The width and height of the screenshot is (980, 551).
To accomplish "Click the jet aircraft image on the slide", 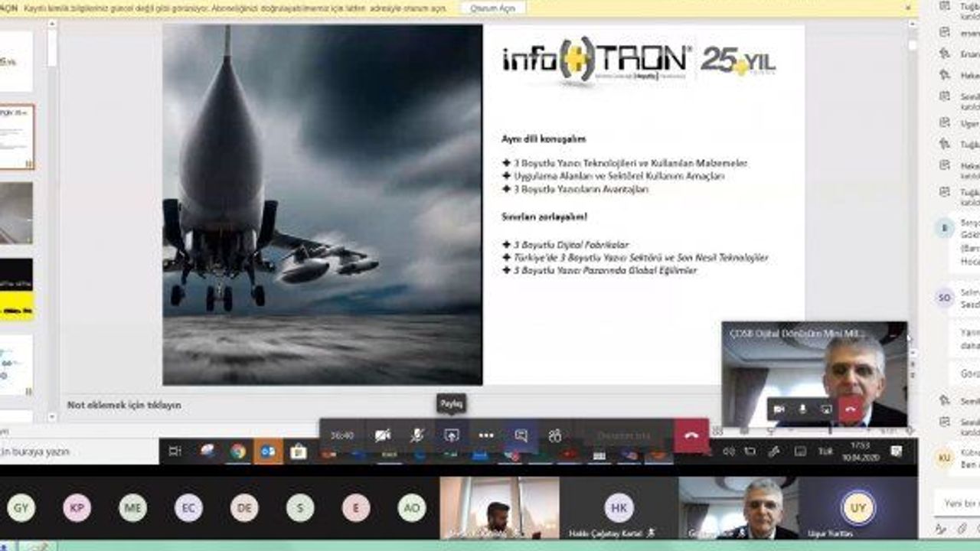I will coord(322,204).
